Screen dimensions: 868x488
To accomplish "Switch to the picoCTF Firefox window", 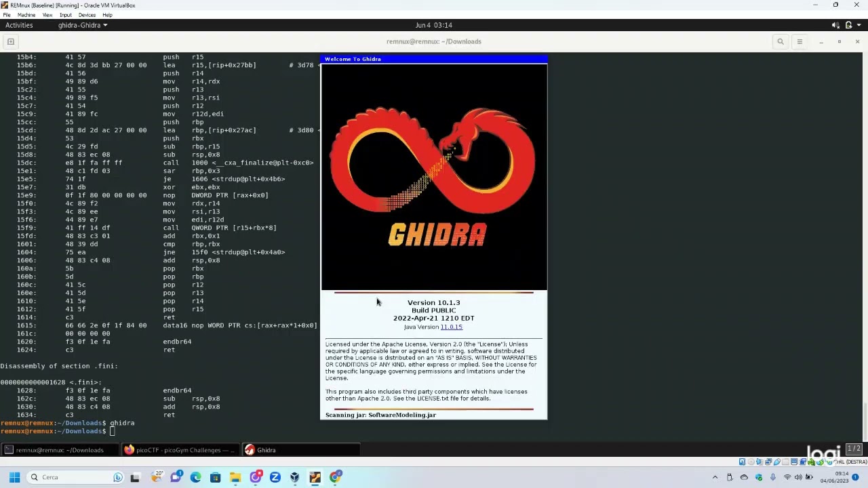I will 180,450.
